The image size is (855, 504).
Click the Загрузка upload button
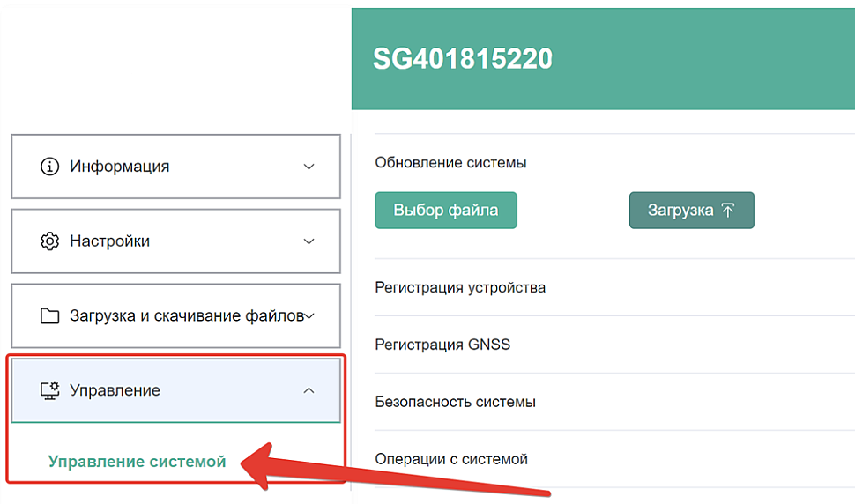(691, 211)
